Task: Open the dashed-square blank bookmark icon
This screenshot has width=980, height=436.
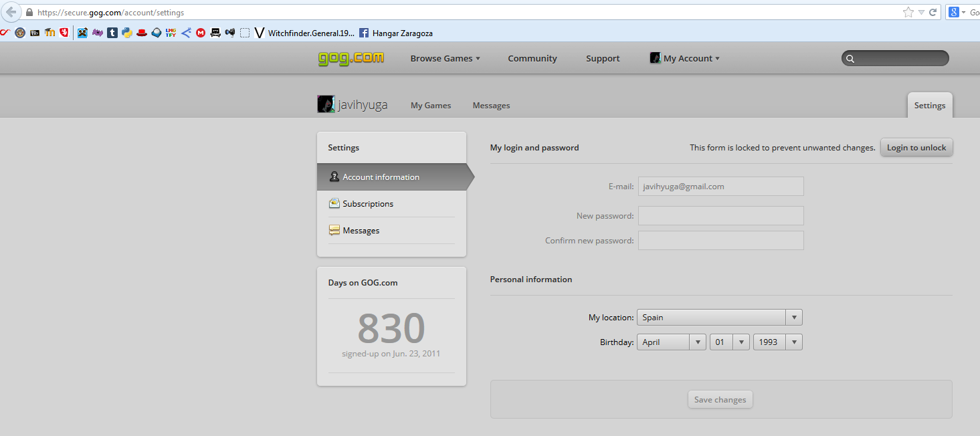Action: tap(245, 32)
